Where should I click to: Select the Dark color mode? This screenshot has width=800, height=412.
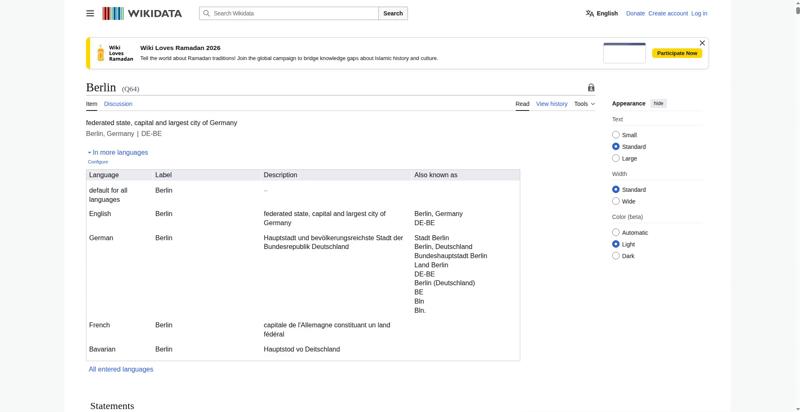(x=616, y=256)
